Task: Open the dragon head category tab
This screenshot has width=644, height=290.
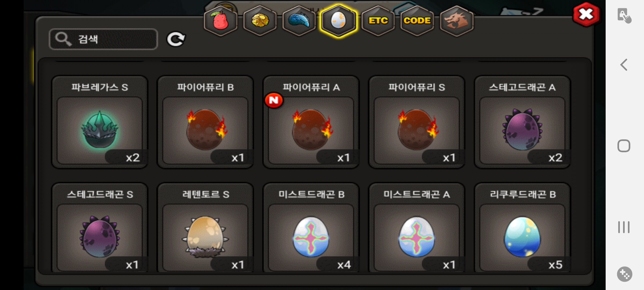Action: pyautogui.click(x=456, y=21)
